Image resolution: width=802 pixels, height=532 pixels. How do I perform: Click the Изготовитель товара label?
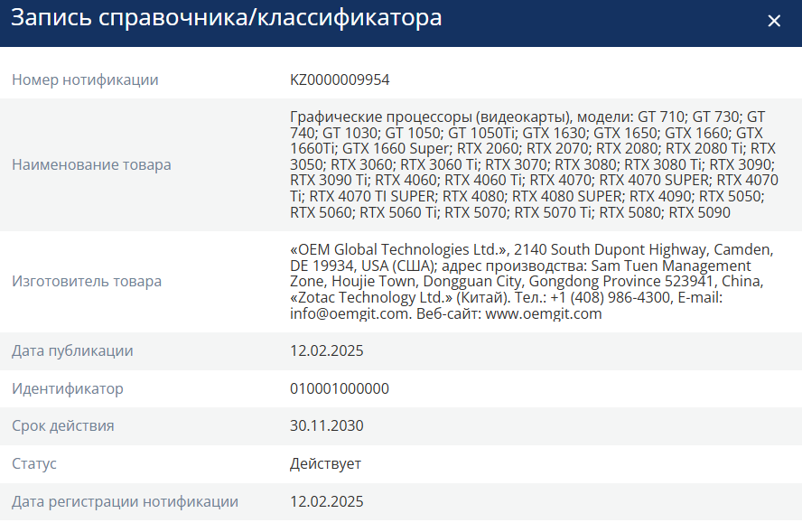click(87, 282)
